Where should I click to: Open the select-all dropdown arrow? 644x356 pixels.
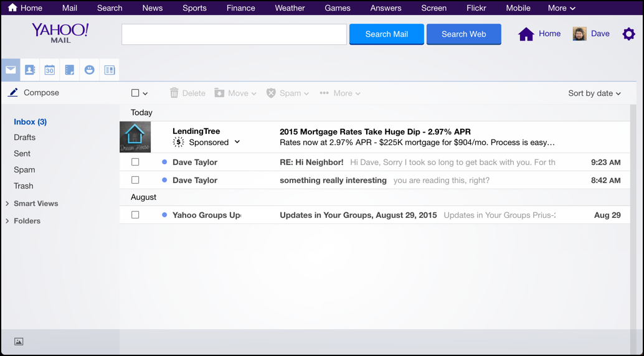[145, 93]
